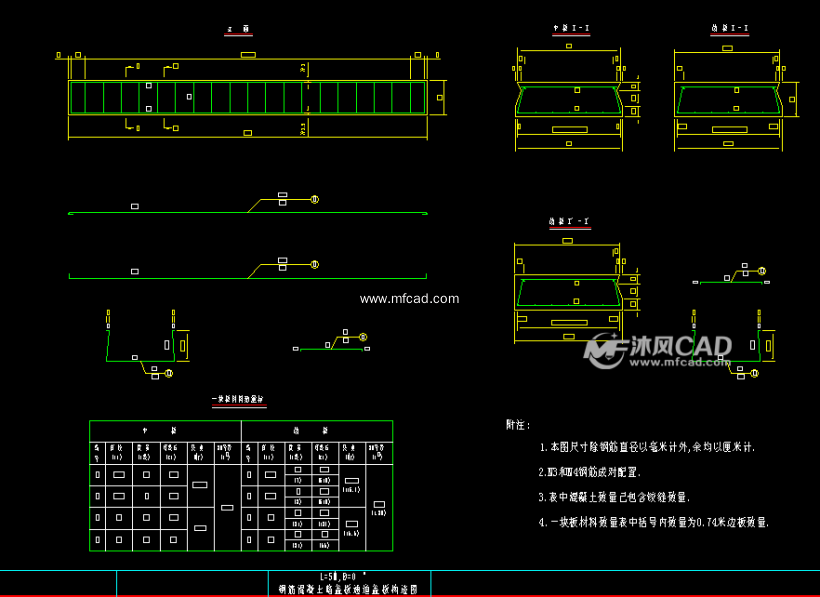Open the www.mfcad.com link text
The width and height of the screenshot is (820, 597).
click(409, 298)
